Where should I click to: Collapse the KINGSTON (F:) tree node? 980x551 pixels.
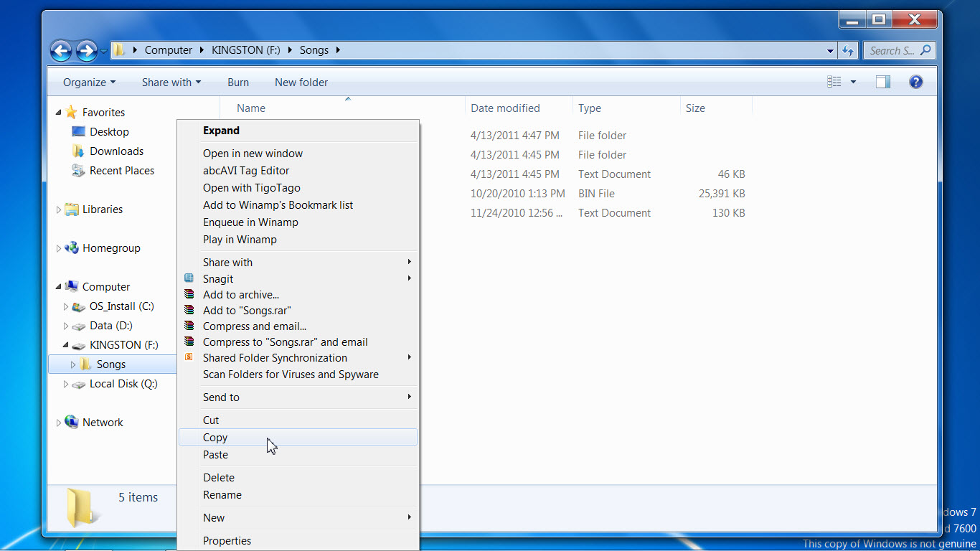[65, 345]
